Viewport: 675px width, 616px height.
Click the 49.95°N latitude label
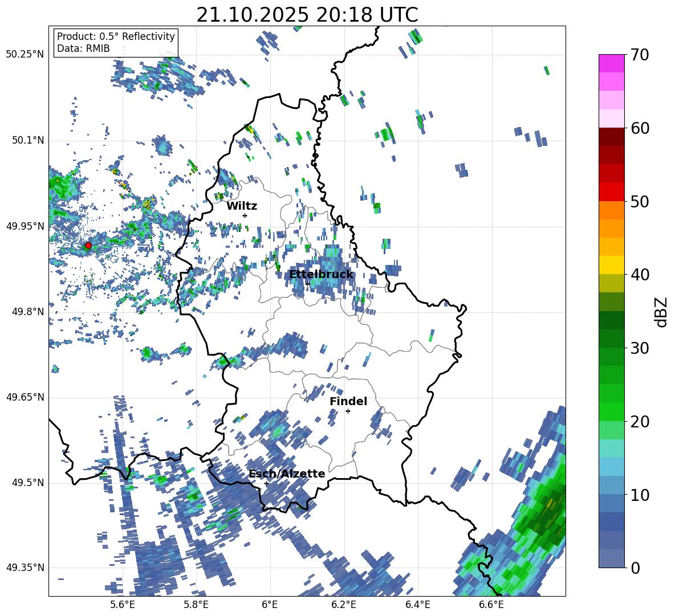(25, 226)
